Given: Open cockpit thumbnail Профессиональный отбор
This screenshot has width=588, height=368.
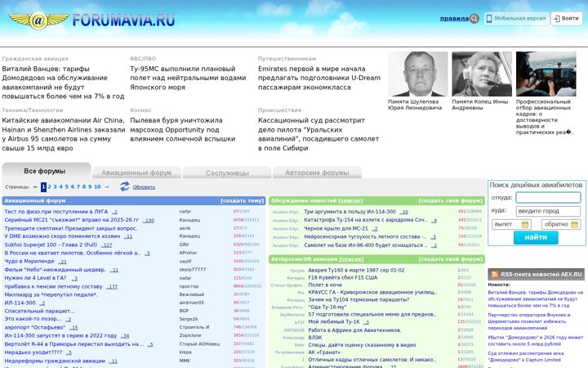Looking at the screenshot, I should [546, 74].
